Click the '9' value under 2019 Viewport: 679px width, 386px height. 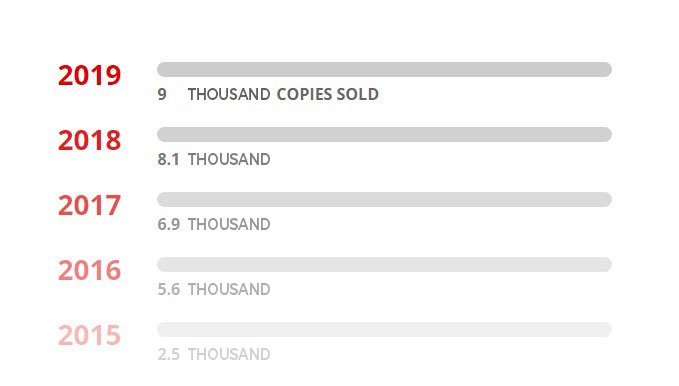pos(162,94)
